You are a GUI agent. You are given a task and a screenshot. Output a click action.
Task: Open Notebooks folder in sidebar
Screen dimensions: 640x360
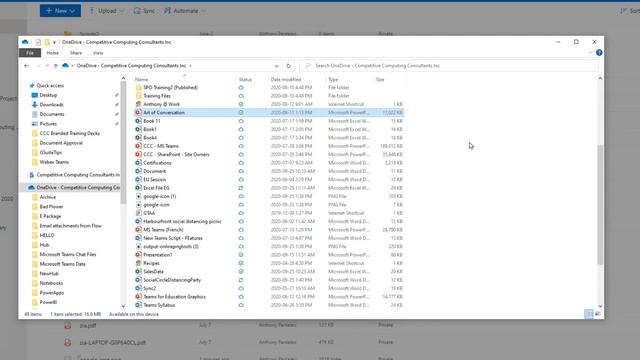tap(51, 283)
